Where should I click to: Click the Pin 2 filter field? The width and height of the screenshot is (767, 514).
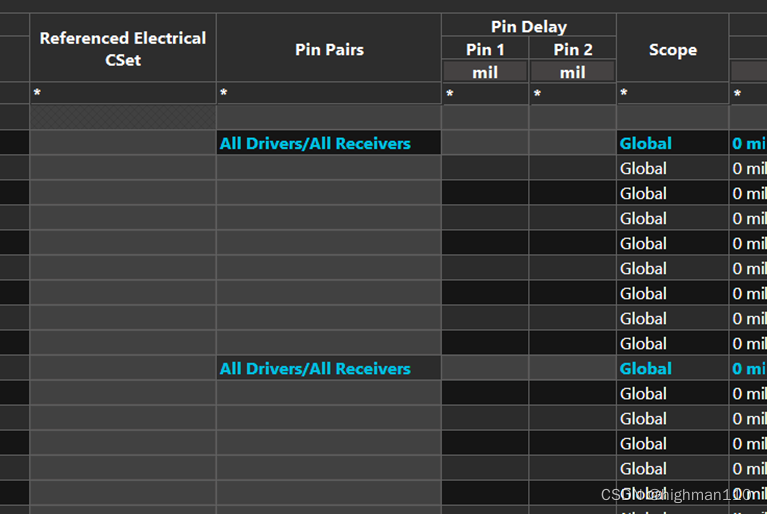(x=573, y=94)
